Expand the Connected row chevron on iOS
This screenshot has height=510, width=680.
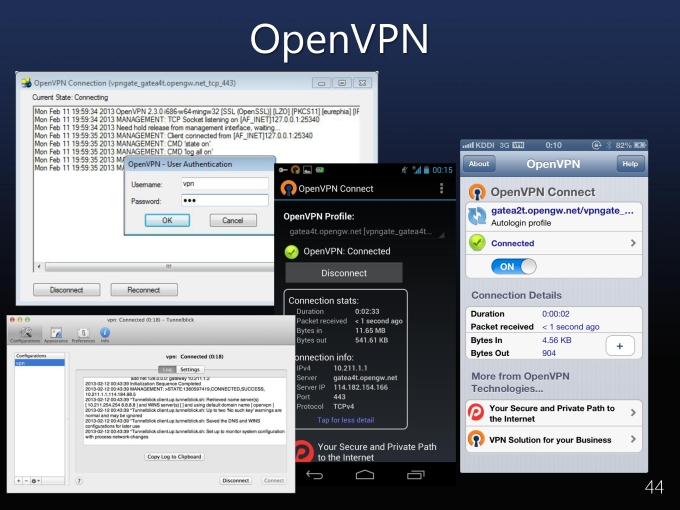633,243
